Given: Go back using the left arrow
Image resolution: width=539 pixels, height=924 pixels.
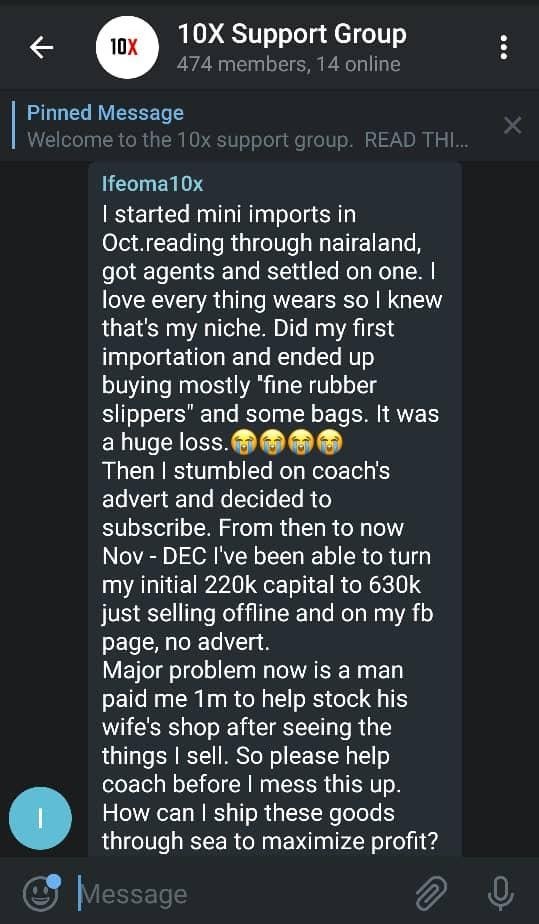Looking at the screenshot, I should [x=42, y=48].
